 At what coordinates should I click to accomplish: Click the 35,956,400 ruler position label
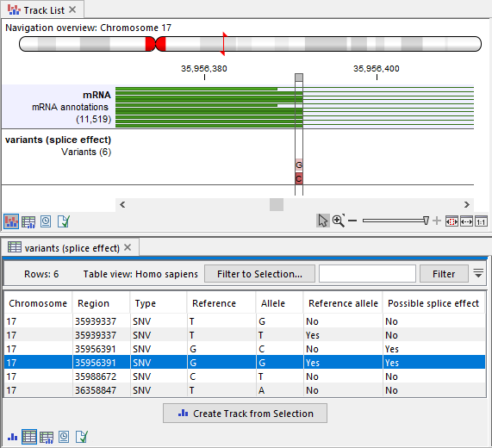(x=377, y=68)
